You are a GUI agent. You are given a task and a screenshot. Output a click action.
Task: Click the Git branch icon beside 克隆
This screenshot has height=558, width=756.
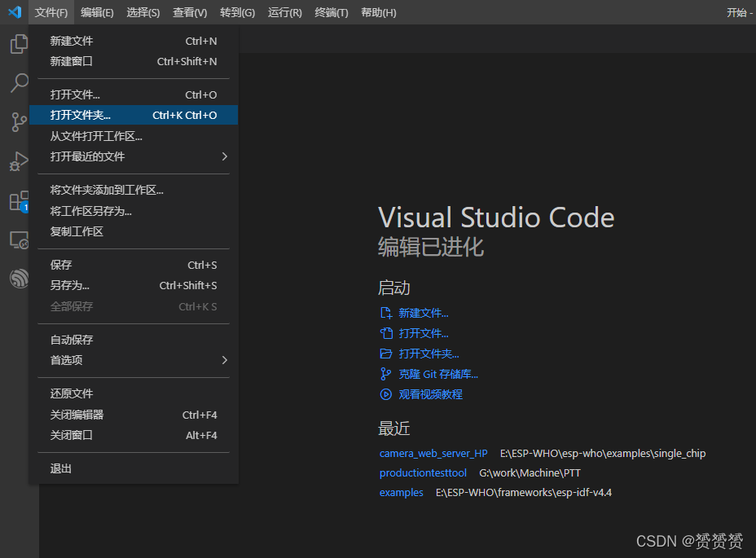click(386, 374)
